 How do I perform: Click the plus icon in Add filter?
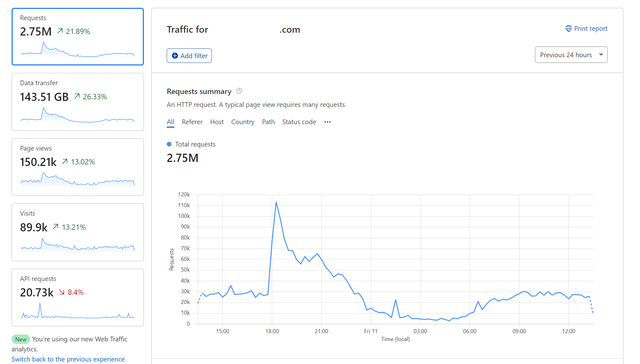(x=175, y=56)
